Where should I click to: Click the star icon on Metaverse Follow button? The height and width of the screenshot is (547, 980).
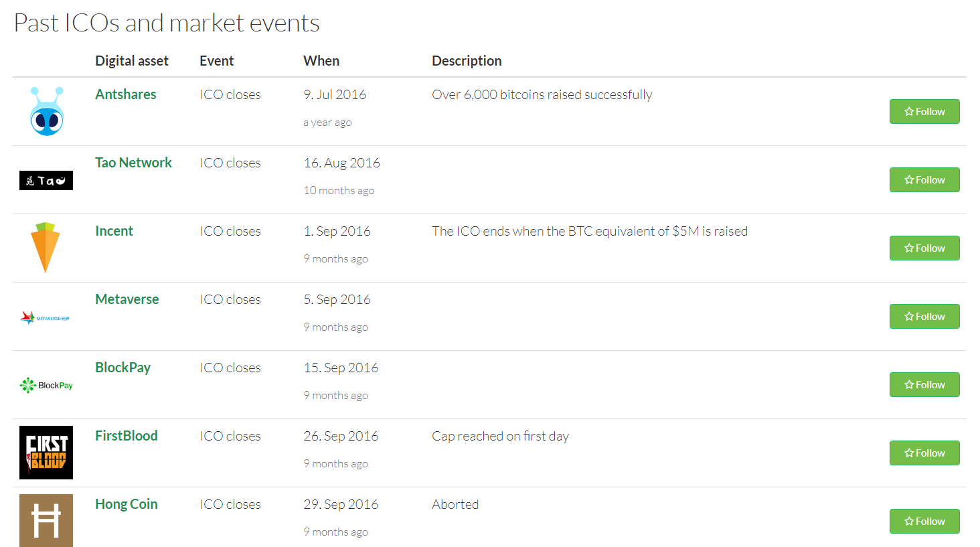point(909,316)
